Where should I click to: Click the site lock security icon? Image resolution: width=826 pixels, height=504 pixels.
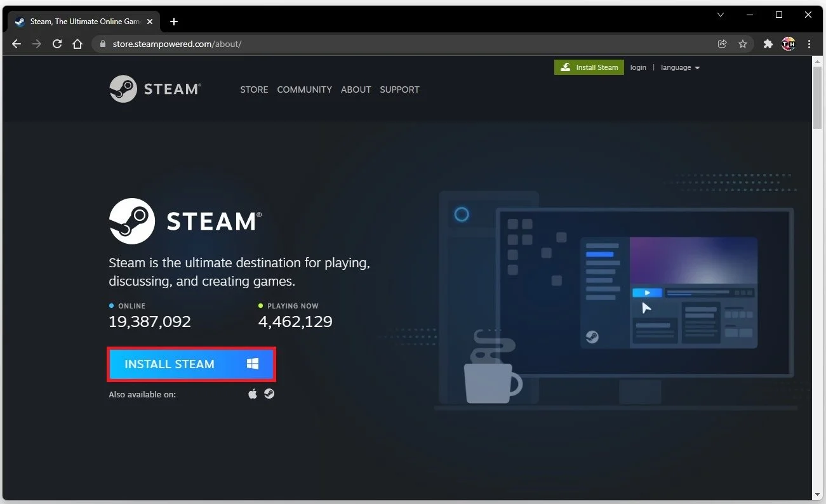tap(103, 44)
